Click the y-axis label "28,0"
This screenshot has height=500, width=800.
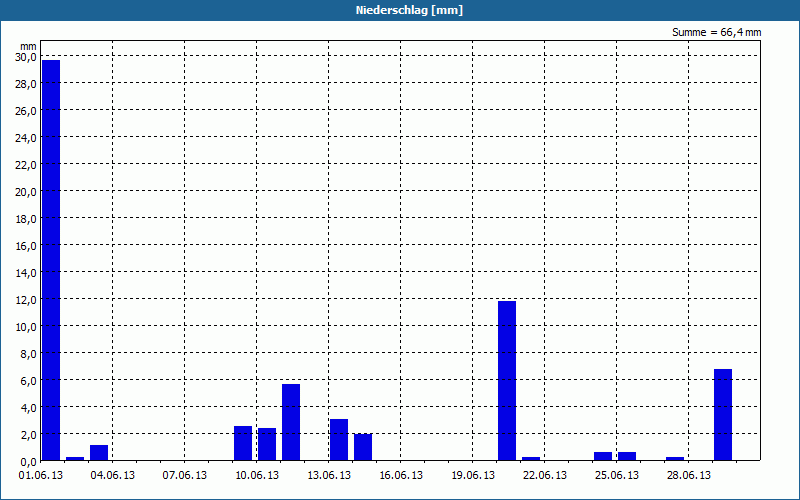click(x=26, y=84)
